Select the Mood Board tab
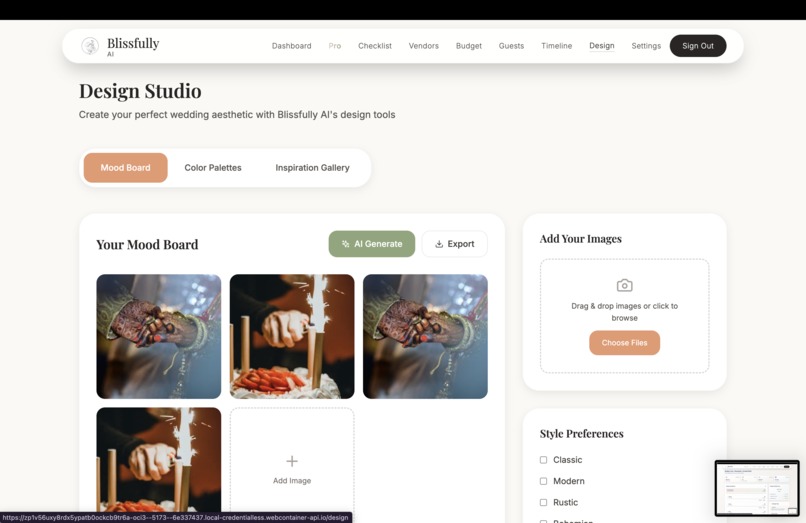 click(125, 168)
